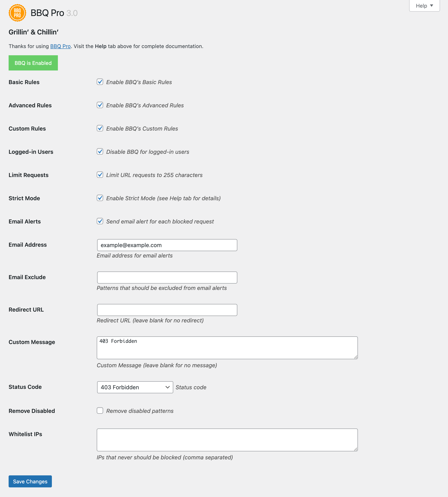
Task: Focus the Email Exclude text field
Action: [x=167, y=277]
